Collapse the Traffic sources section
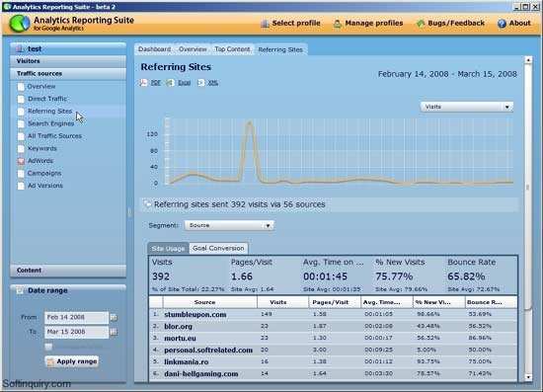The image size is (543, 392). pyautogui.click(x=68, y=74)
